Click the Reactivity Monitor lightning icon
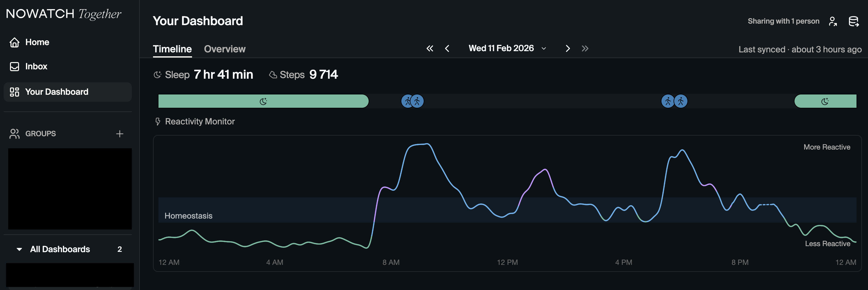Screen dimensions: 868x290 (158, 121)
